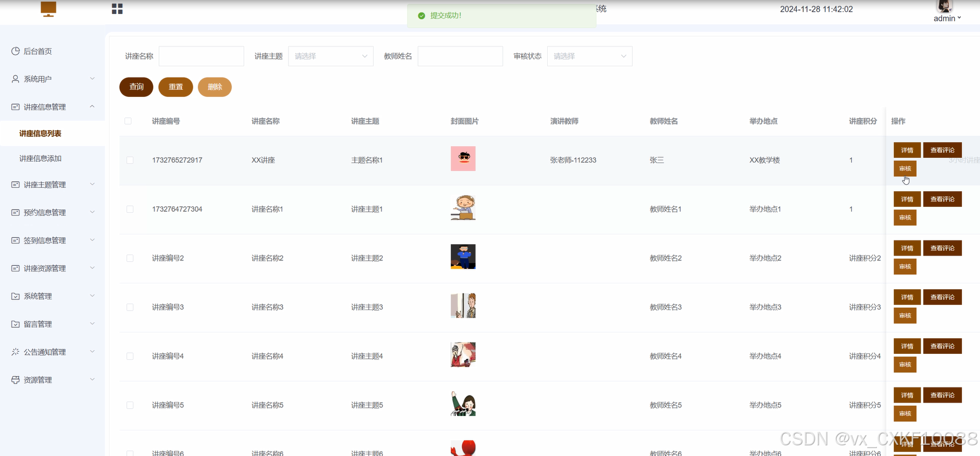980x456 pixels.
Task: Click the 讲座编号 column header
Action: coord(166,121)
